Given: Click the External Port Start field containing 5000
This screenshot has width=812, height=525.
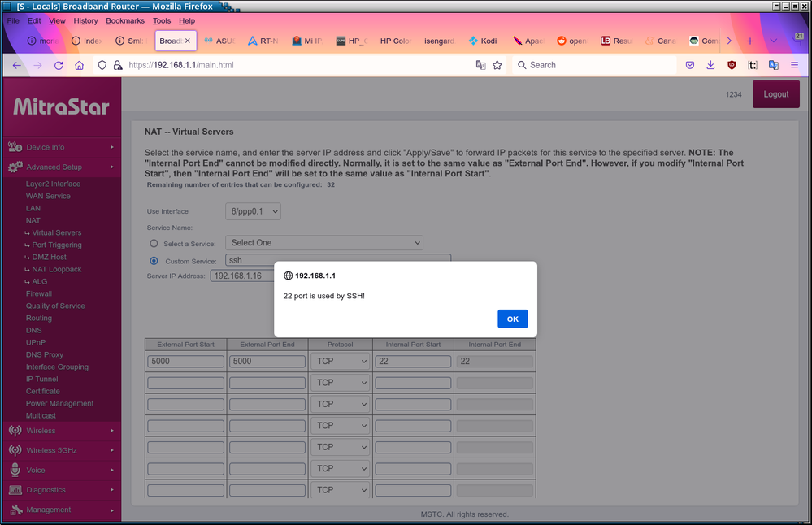Looking at the screenshot, I should click(x=185, y=362).
